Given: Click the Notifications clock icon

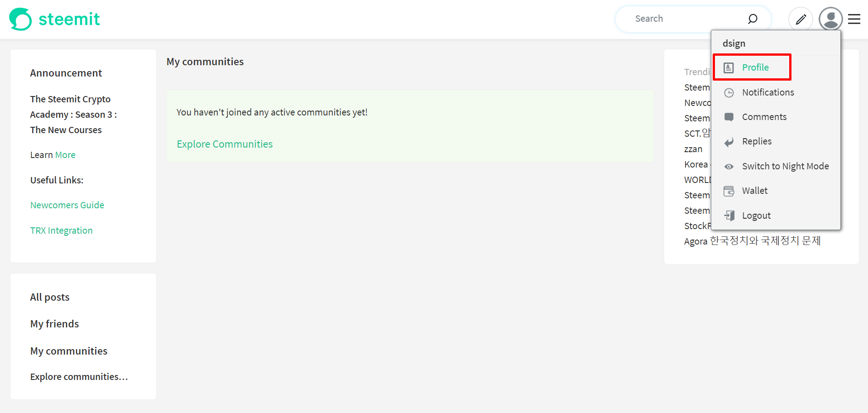Looking at the screenshot, I should (x=729, y=93).
